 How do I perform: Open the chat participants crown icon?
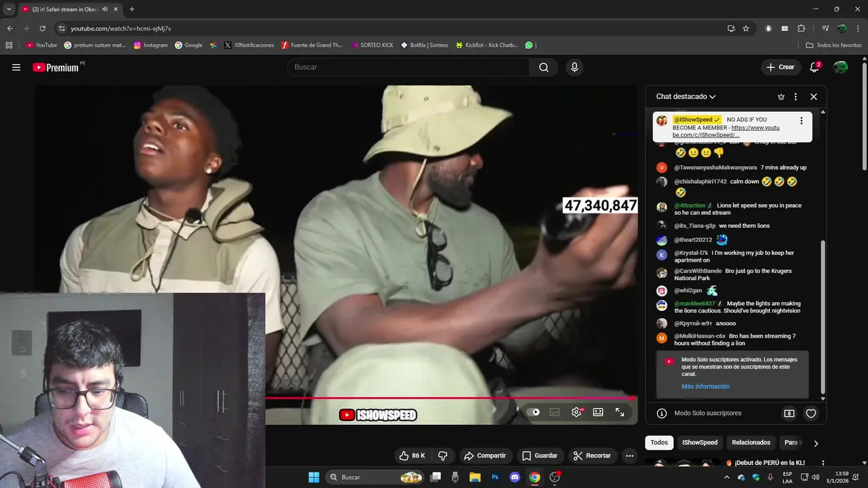[781, 97]
